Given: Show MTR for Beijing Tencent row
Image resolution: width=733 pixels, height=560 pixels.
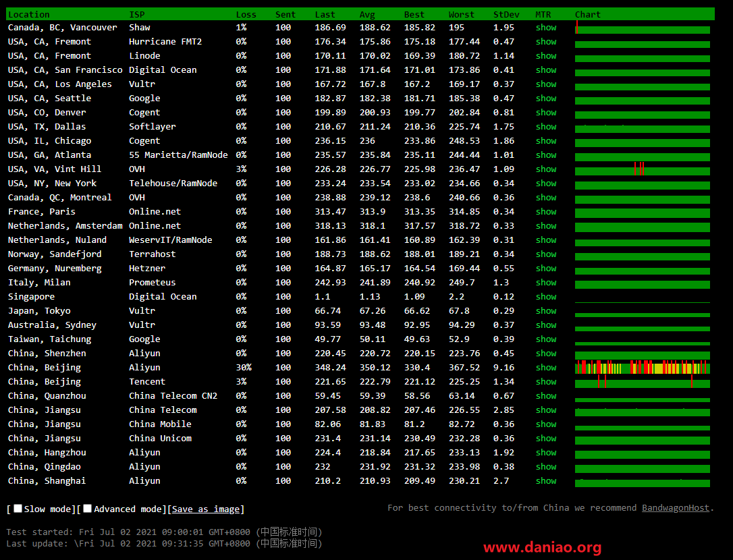Looking at the screenshot, I should 546,382.
